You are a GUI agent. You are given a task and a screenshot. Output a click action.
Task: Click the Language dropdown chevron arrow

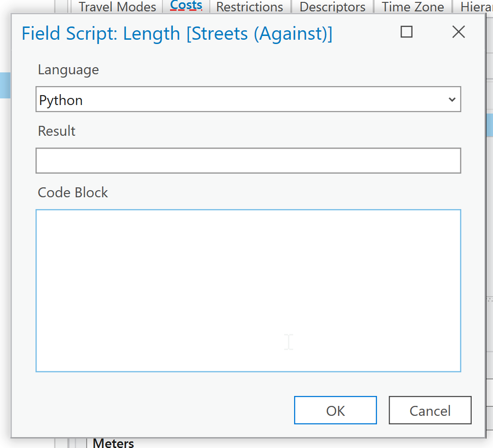coord(452,100)
